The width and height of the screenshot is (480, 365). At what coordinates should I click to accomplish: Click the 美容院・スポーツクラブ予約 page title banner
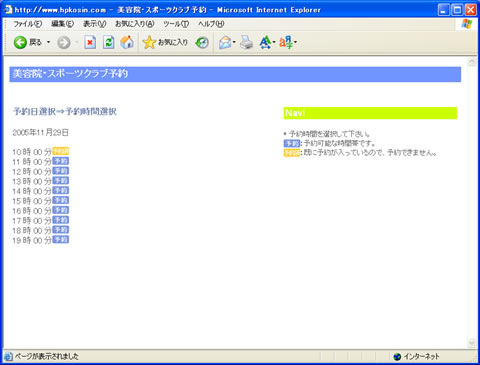(x=235, y=74)
